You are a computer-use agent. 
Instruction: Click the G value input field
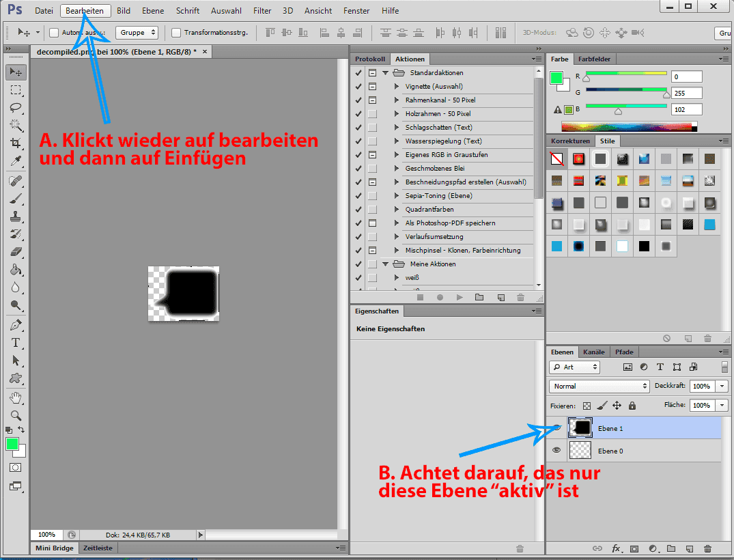[x=686, y=93]
